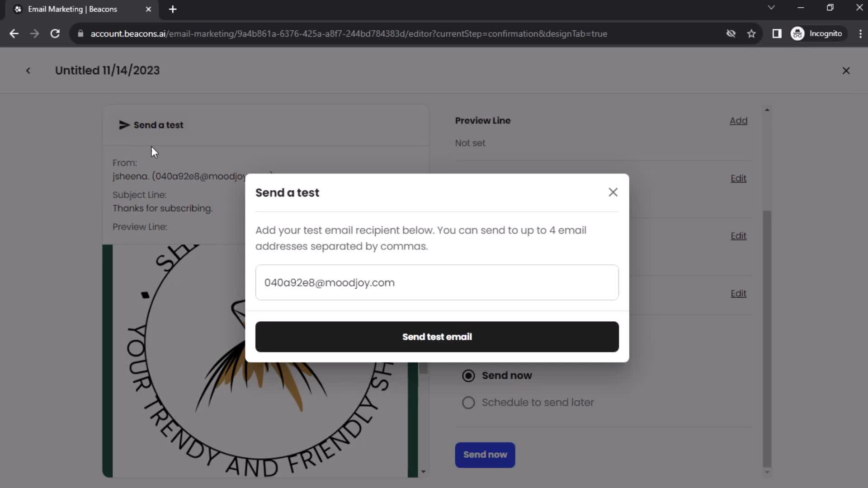Open the Edit option for From field
The image size is (868, 488).
tap(739, 178)
